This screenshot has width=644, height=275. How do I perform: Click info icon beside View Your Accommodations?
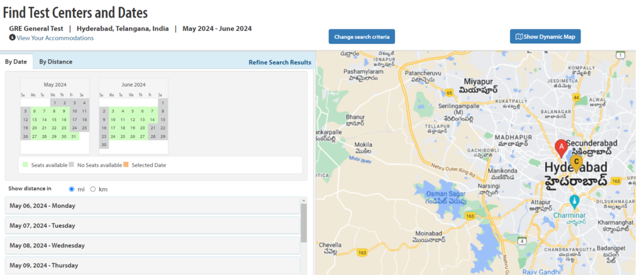[x=13, y=38]
